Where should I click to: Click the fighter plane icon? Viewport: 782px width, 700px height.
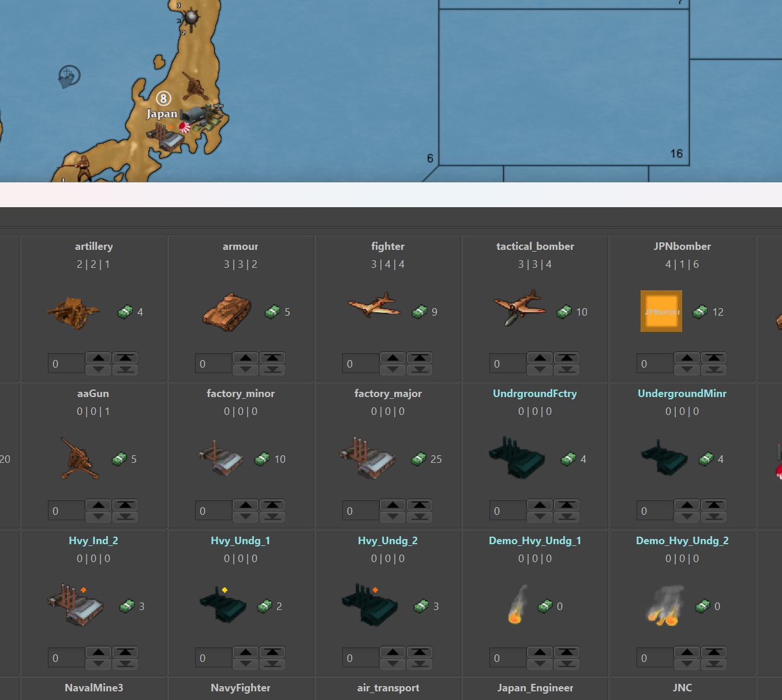tap(374, 305)
